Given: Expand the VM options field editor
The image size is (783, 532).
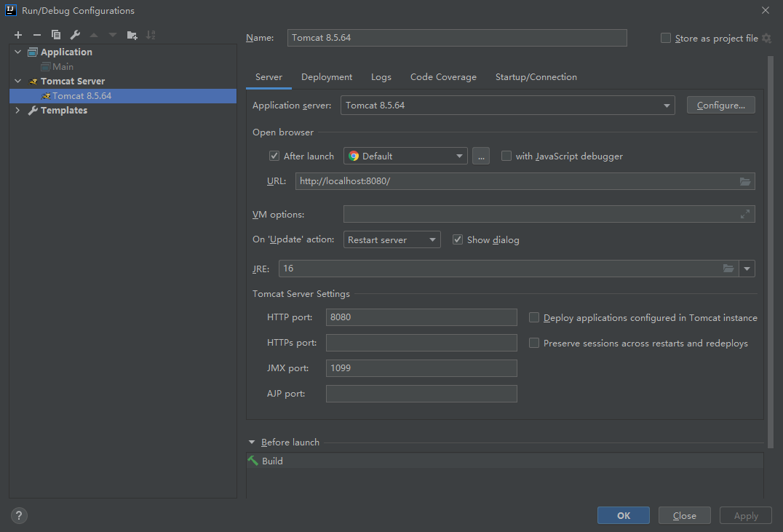Looking at the screenshot, I should point(745,214).
